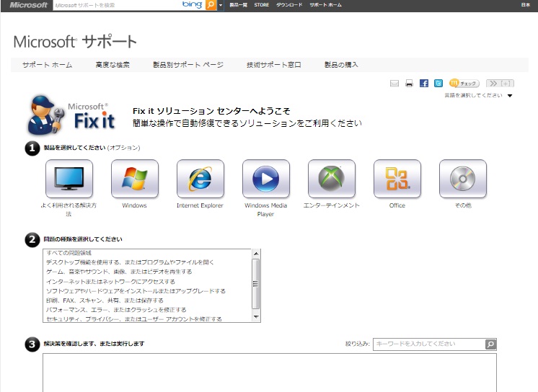Open 技術サポート窓口 navigation tab

click(274, 65)
